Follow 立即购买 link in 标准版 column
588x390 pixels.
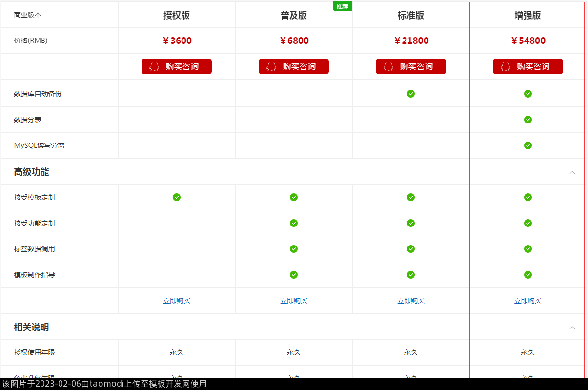point(411,301)
